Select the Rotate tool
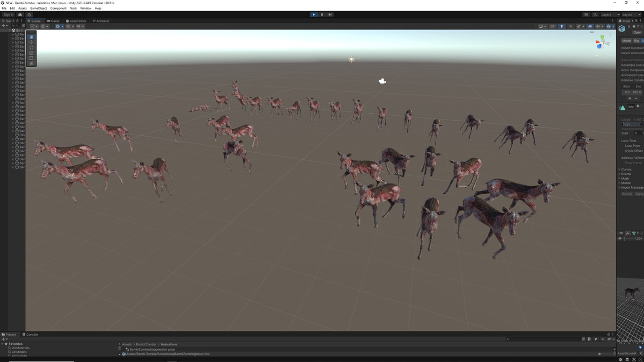The image size is (644, 362). pyautogui.click(x=31, y=47)
